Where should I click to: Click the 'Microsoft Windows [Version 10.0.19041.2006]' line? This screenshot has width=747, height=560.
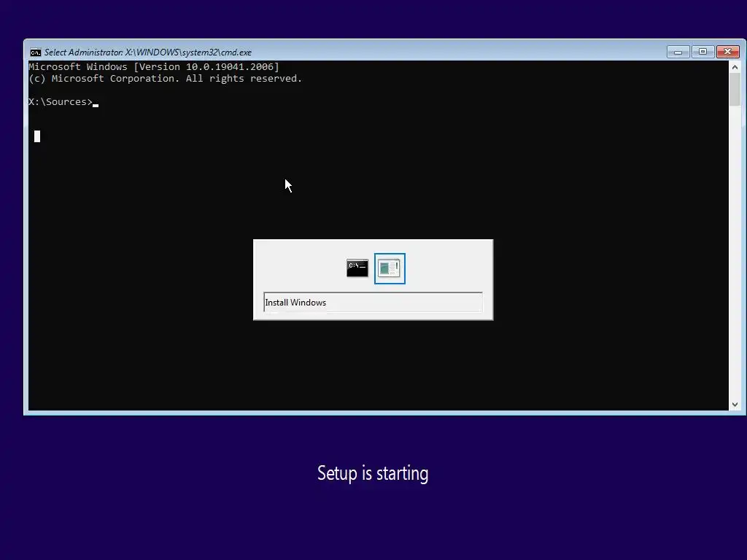[154, 66]
